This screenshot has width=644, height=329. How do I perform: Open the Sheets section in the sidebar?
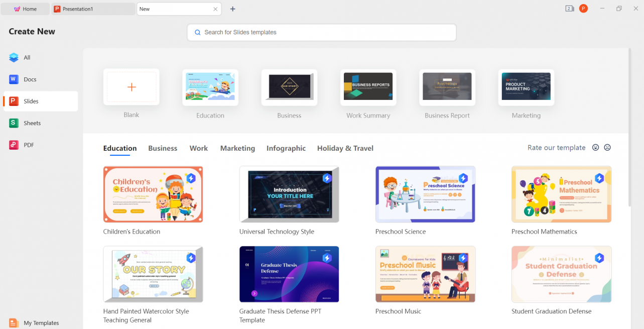[32, 123]
